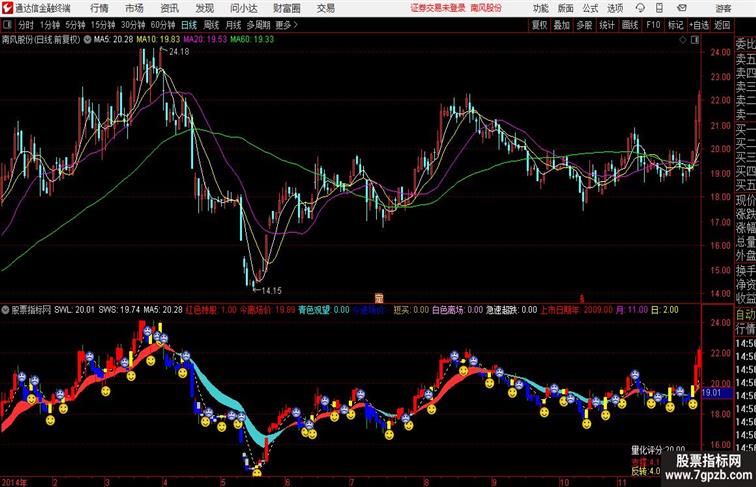756x487 pixels.
Task: Click the 叠加 overlay button
Action: (x=562, y=25)
